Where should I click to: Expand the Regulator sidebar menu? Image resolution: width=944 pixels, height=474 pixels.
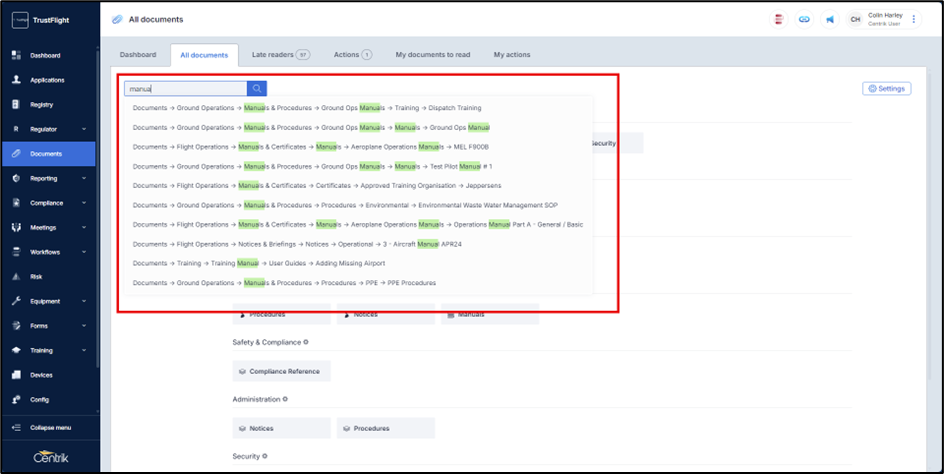click(x=84, y=129)
